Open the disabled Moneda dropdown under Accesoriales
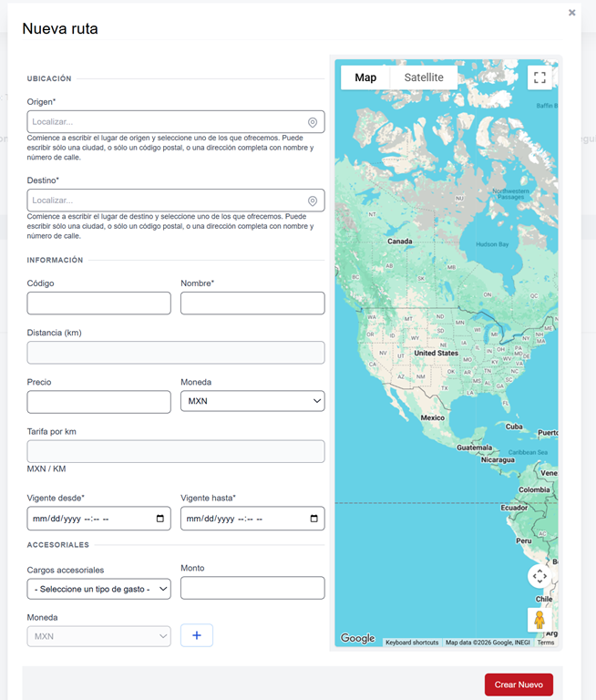The width and height of the screenshot is (596, 700). [x=98, y=636]
